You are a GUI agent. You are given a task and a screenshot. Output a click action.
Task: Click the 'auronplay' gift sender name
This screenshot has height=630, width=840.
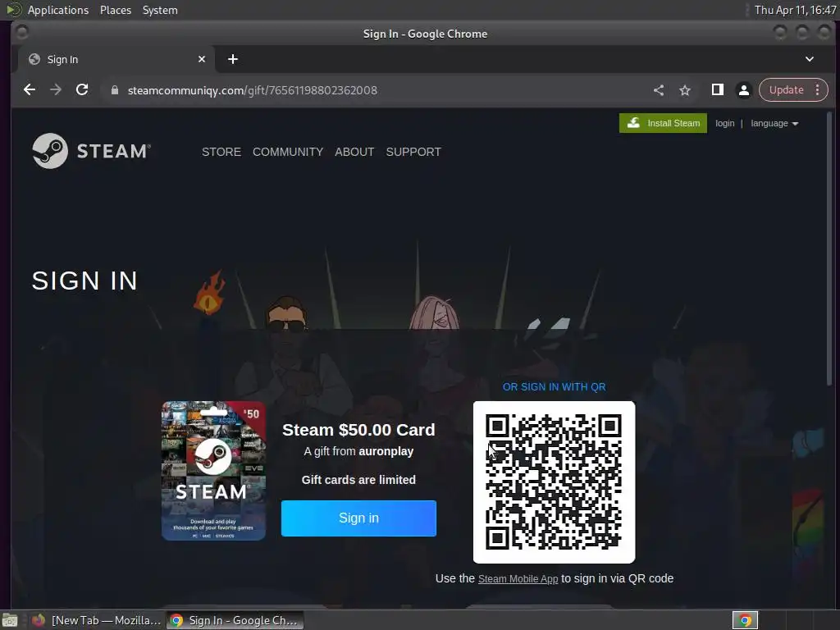tap(386, 451)
